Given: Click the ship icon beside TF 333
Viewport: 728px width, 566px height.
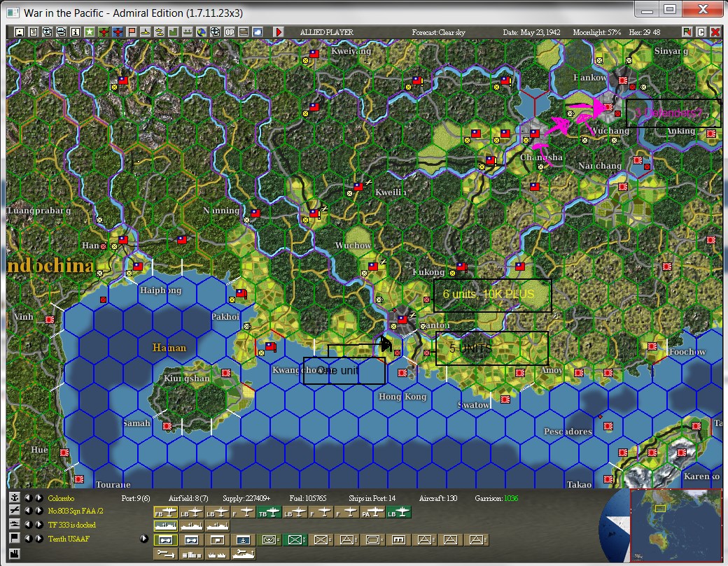Looking at the screenshot, I should click(x=15, y=524).
